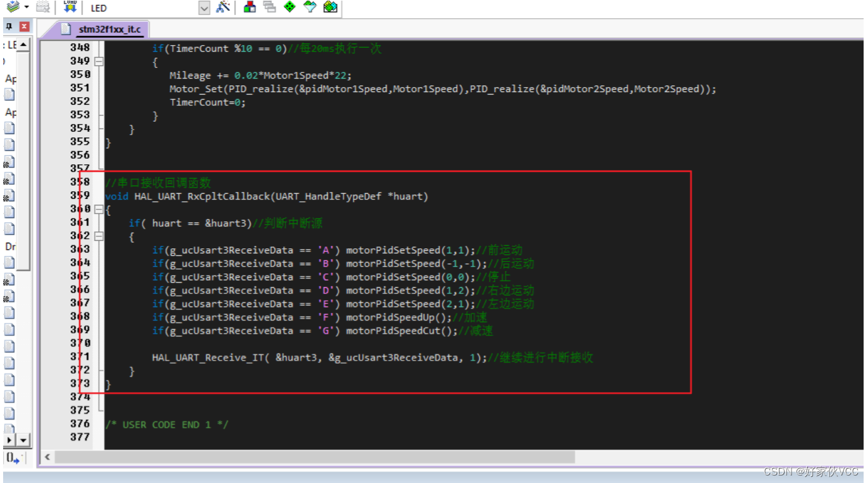Click the Batch Build layers icon
868x483 pixels.
(13, 7)
